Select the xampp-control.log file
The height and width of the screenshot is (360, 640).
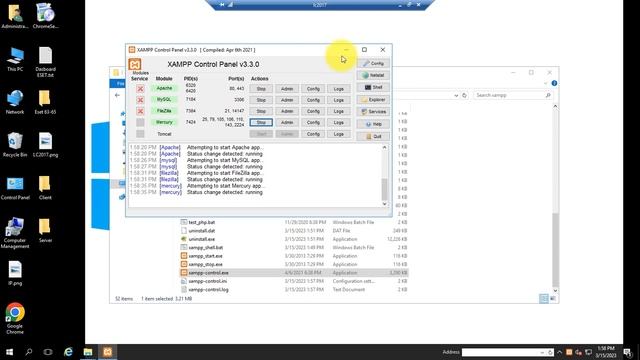point(208,290)
